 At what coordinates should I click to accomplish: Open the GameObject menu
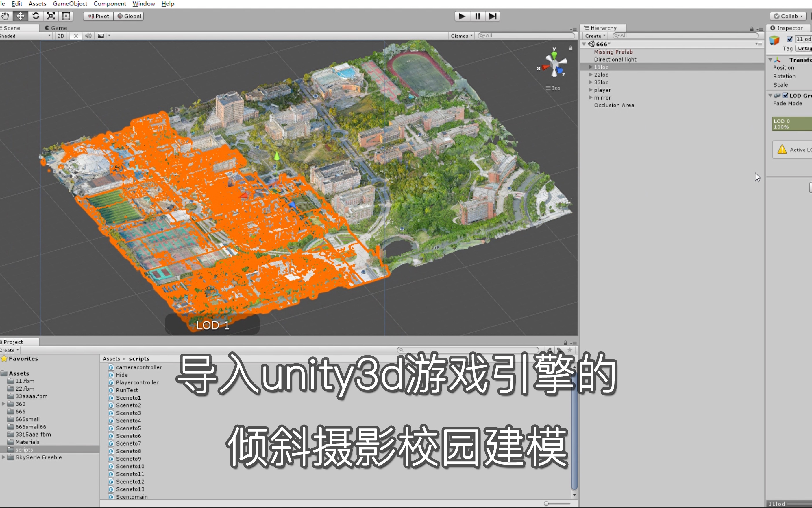tap(70, 4)
